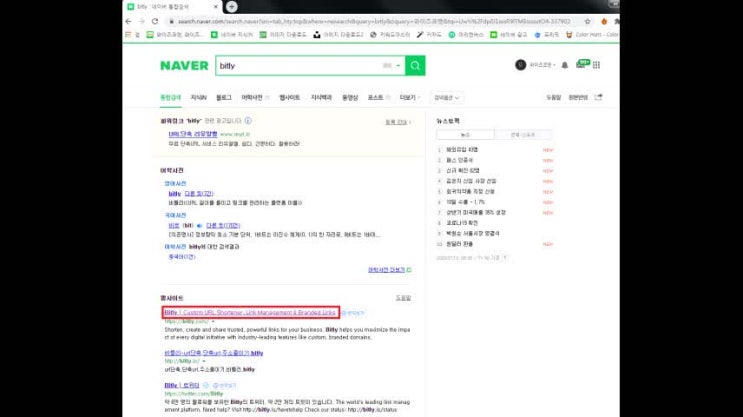The height and width of the screenshot is (417, 743).
Task: Switch to the 지식iN tab
Action: pyautogui.click(x=199, y=97)
